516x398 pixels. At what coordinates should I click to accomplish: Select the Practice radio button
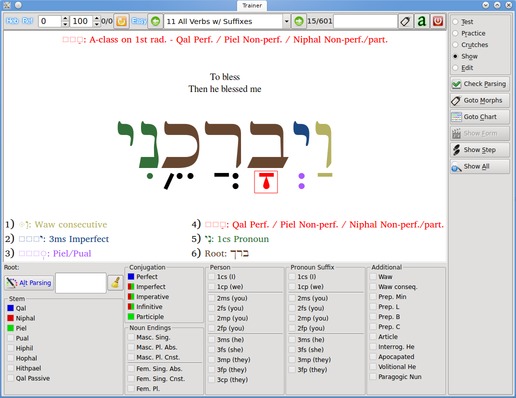(455, 33)
